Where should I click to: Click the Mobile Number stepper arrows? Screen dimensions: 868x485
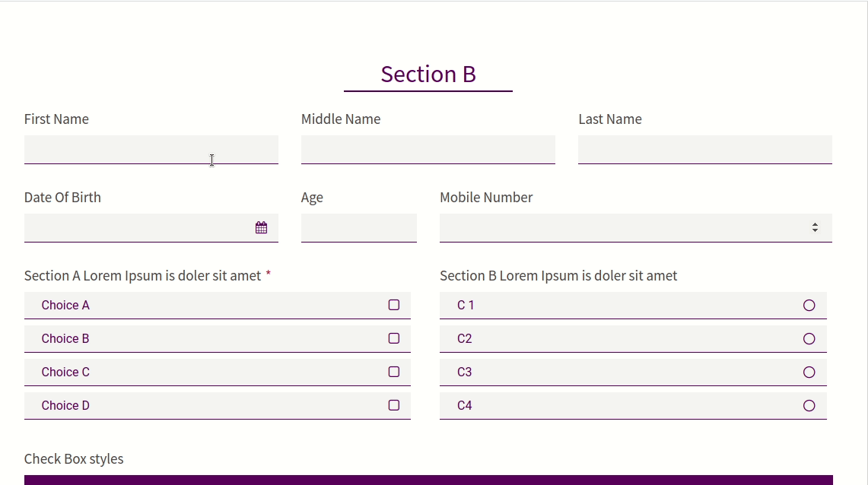click(x=815, y=227)
